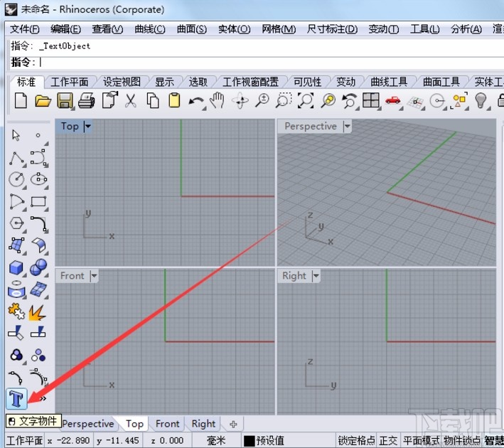Toggle Ortho mode (正交)
504x448 pixels.
pyautogui.click(x=388, y=440)
